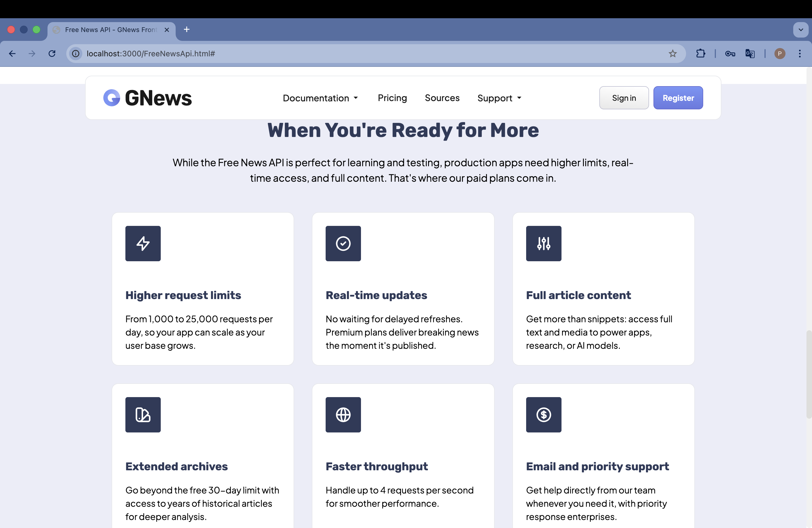Click the globe icon above Faster throughput
This screenshot has height=528, width=812.
click(343, 415)
